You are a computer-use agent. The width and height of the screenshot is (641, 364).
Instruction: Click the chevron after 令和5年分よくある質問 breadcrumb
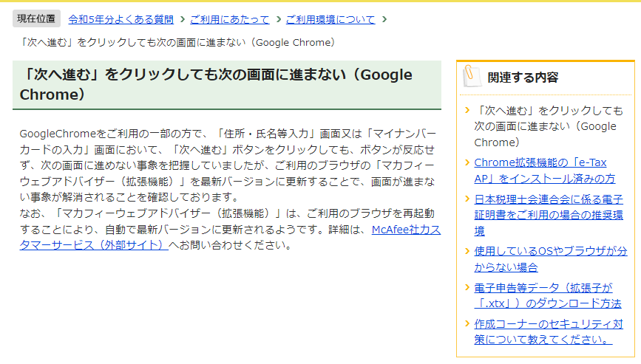click(x=182, y=19)
